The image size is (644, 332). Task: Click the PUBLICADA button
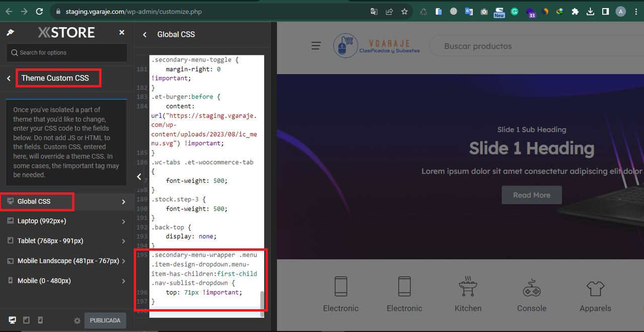coord(105,320)
